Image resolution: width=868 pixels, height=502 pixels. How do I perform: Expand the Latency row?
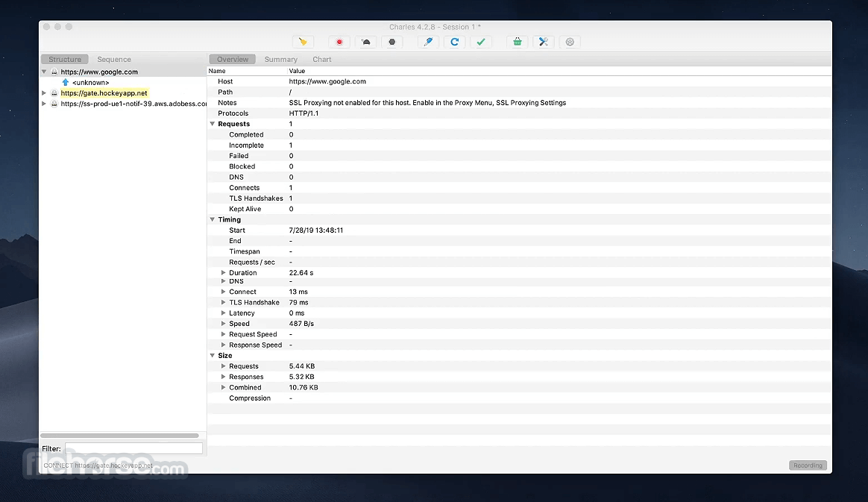[224, 313]
